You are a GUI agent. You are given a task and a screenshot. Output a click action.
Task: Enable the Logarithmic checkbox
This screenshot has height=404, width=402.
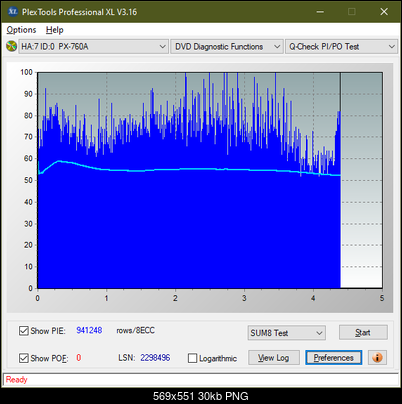[192, 358]
